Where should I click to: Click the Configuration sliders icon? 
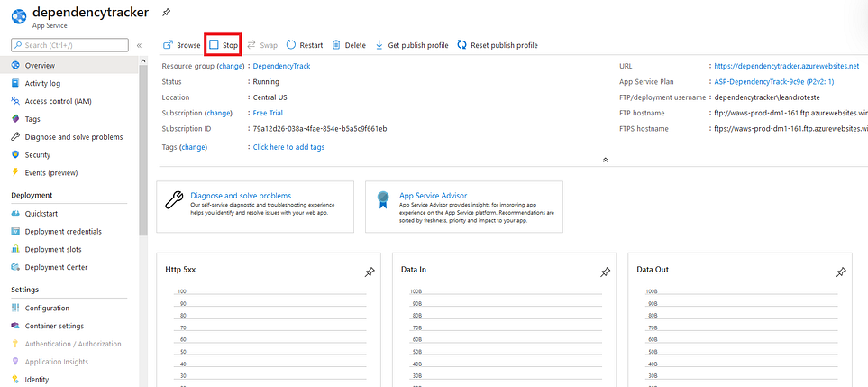pos(15,309)
